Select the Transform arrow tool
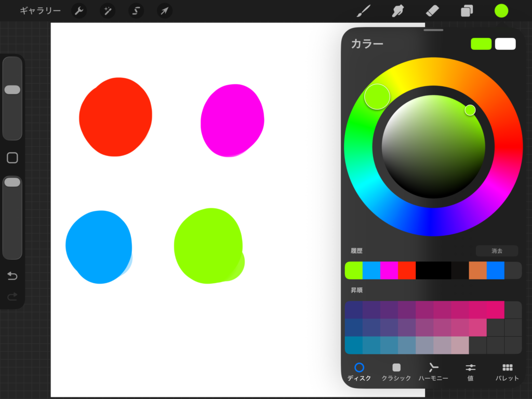Image resolution: width=532 pixels, height=399 pixels. pyautogui.click(x=164, y=11)
